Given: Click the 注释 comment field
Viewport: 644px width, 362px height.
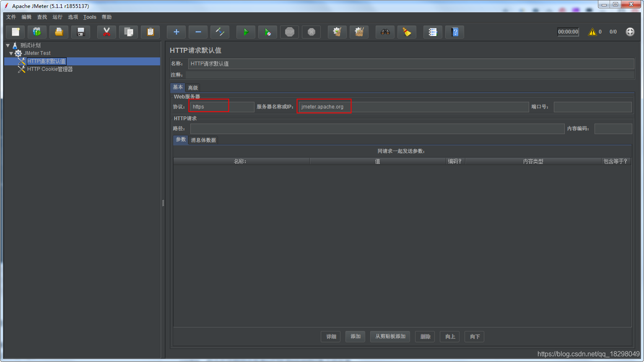Looking at the screenshot, I should pyautogui.click(x=410, y=75).
